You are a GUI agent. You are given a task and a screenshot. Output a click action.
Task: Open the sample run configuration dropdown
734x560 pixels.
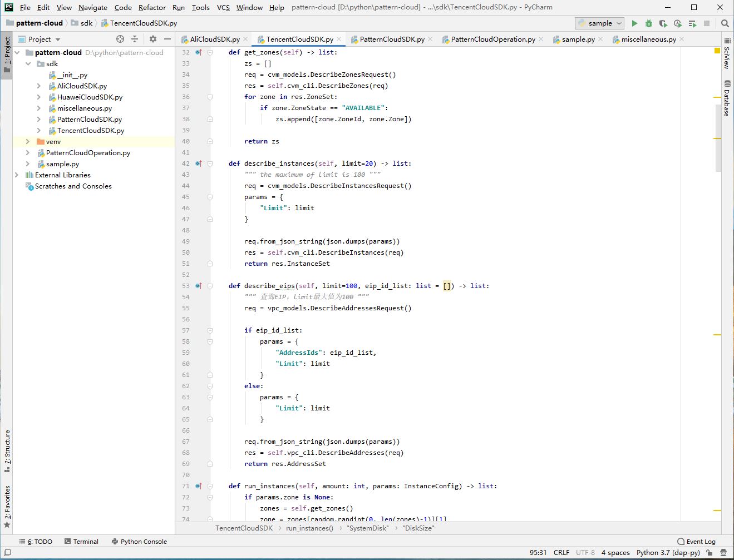599,23
